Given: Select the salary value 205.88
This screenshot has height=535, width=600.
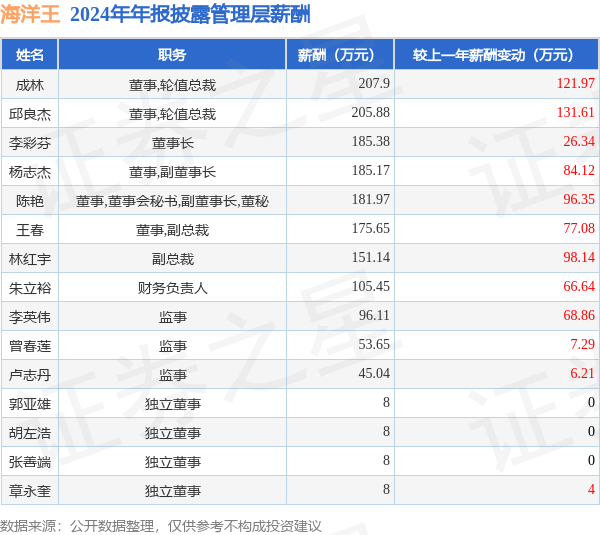Looking at the screenshot, I should 370,112.
